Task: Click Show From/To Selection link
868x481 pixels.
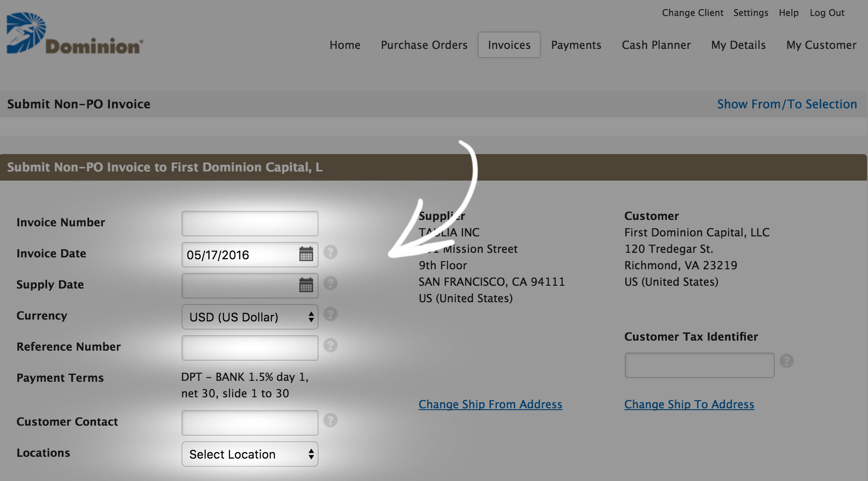Action: click(x=787, y=104)
